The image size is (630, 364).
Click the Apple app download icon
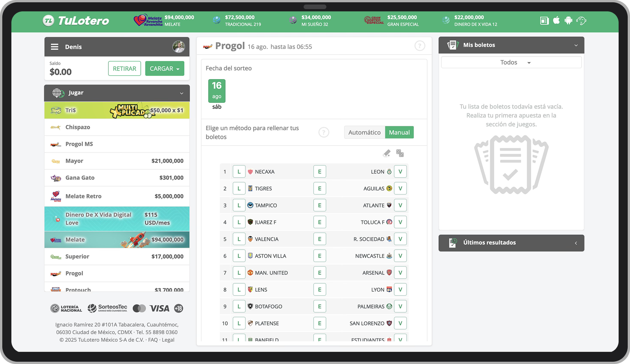coord(556,20)
